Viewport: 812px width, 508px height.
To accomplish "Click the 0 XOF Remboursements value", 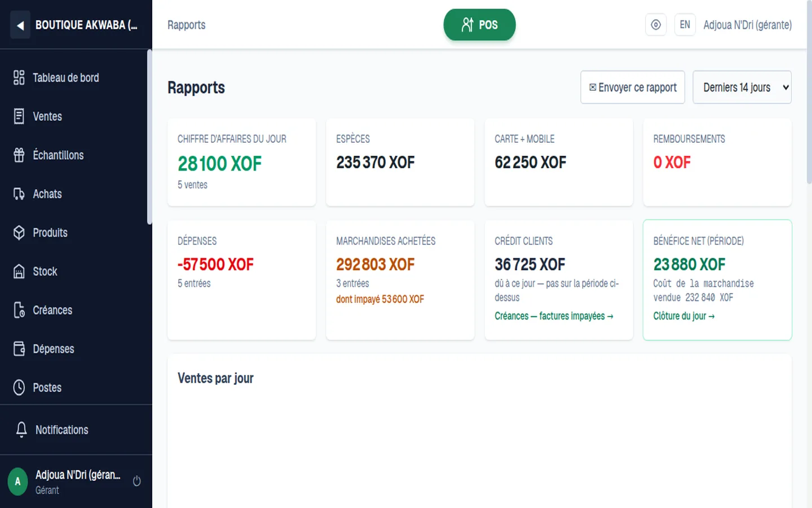I will 672,163.
